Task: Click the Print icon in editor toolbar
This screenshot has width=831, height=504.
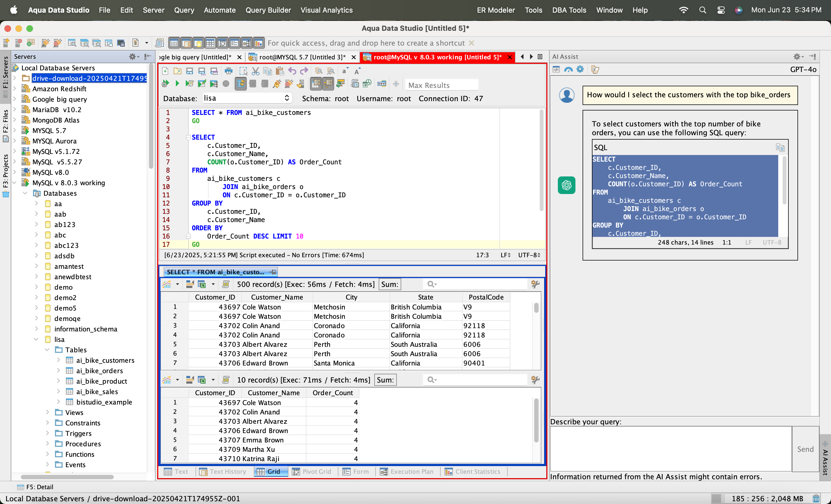Action: pyautogui.click(x=229, y=71)
